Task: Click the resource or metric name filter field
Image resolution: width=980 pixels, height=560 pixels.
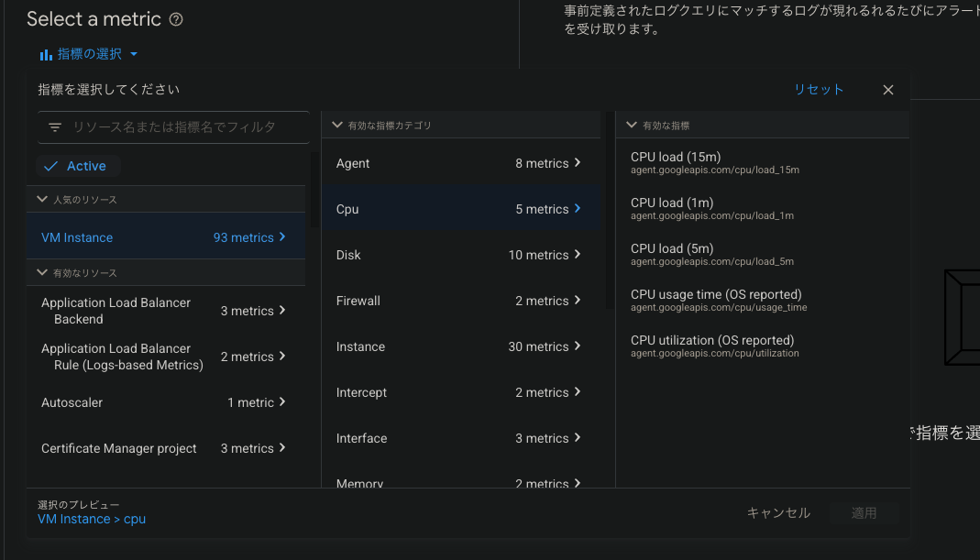Action: [x=183, y=127]
